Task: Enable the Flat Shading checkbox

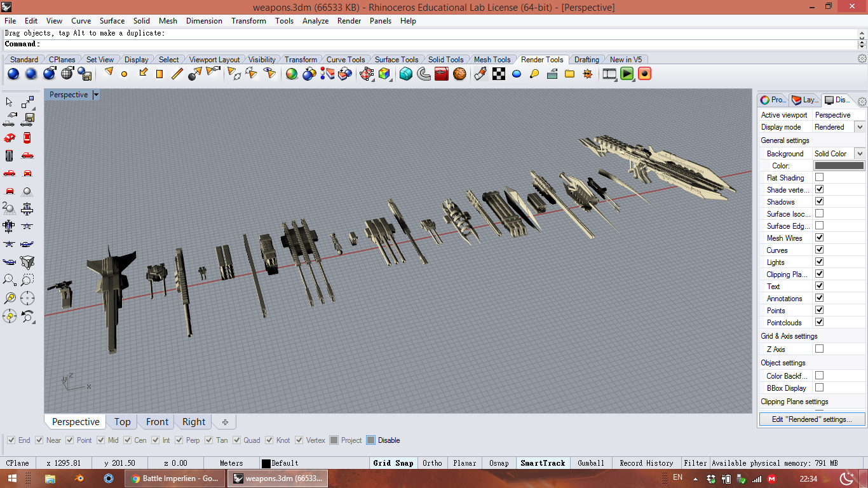Action: 819,177
